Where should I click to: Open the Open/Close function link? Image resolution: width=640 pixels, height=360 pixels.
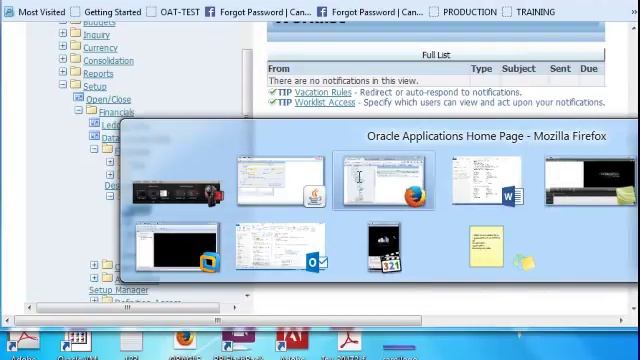click(x=108, y=100)
